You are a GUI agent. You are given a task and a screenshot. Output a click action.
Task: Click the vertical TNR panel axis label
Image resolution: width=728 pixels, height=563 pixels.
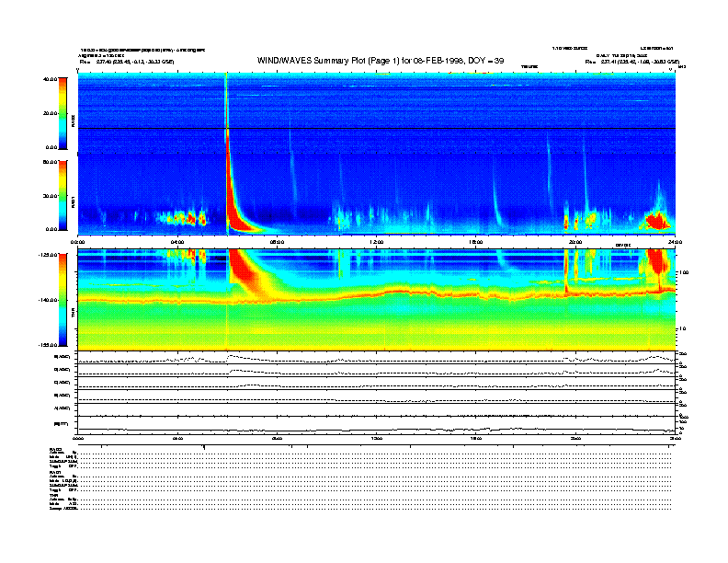coord(73,315)
